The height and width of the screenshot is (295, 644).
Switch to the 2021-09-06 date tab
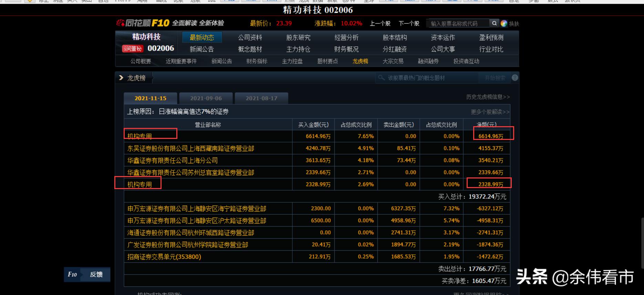(206, 98)
